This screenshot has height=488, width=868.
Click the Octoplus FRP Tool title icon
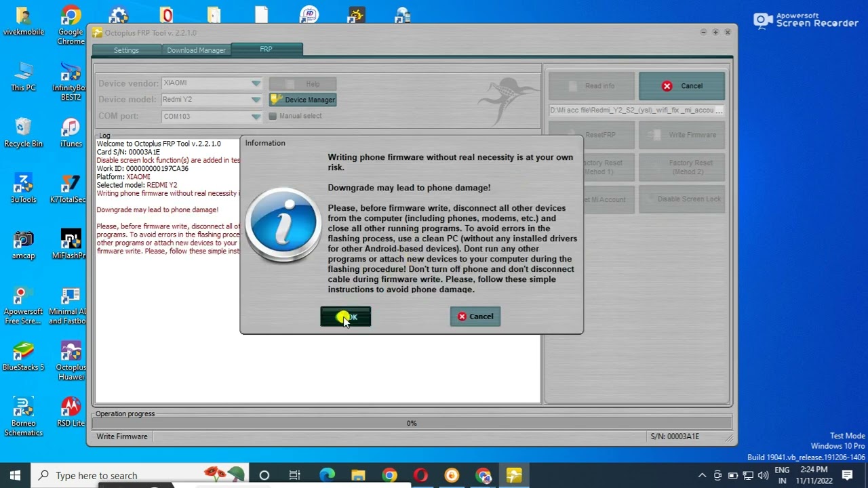point(98,33)
